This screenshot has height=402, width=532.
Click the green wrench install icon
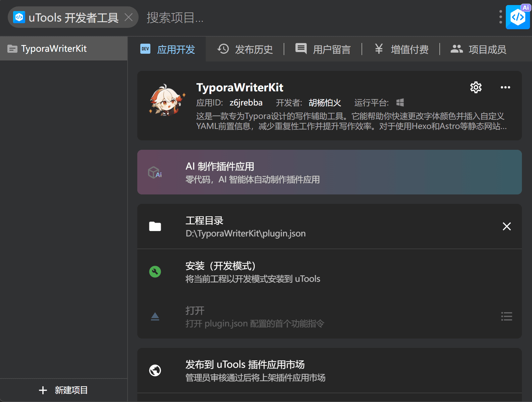(x=155, y=271)
